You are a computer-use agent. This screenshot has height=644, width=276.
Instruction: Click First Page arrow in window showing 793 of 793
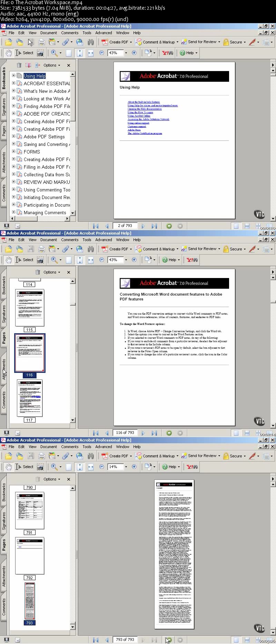click(x=96, y=640)
